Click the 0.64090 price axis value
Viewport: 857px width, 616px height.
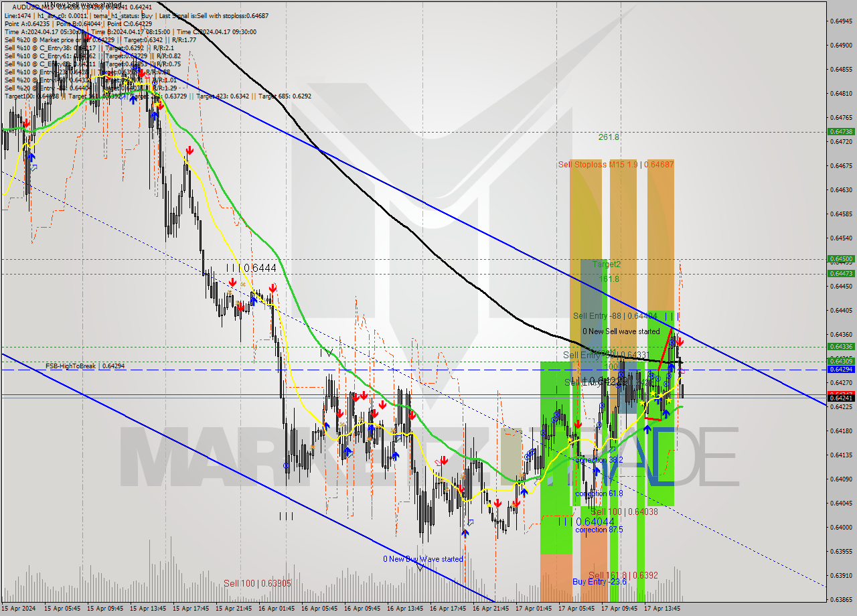(841, 479)
